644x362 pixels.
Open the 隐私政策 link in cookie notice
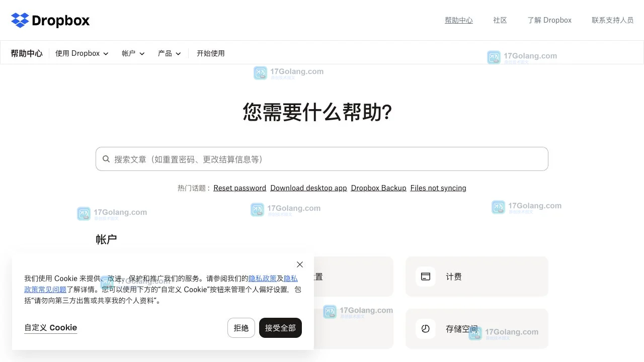tap(263, 278)
